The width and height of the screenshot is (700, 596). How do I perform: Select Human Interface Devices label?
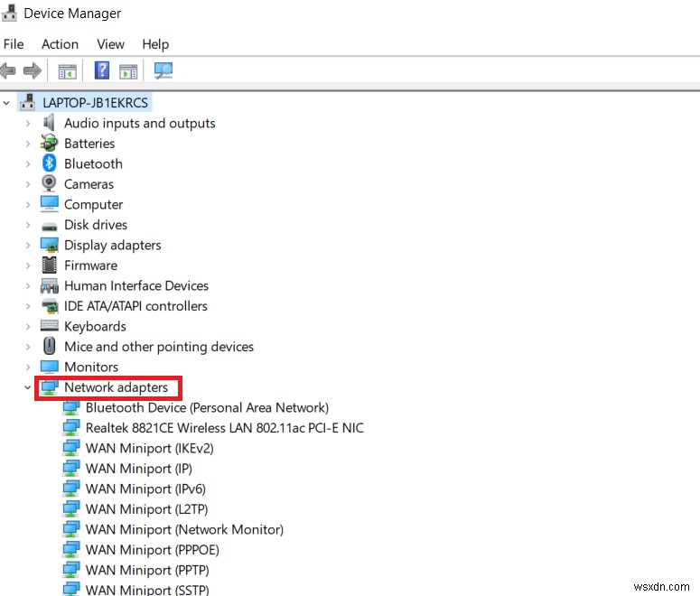[136, 285]
